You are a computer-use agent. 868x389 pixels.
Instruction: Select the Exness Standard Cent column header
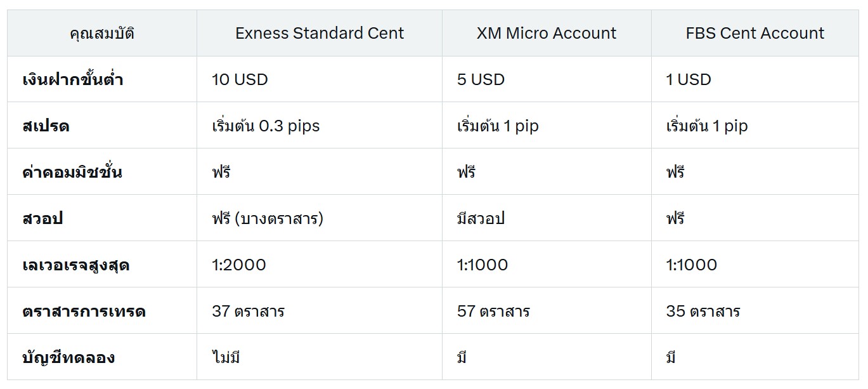pyautogui.click(x=320, y=33)
